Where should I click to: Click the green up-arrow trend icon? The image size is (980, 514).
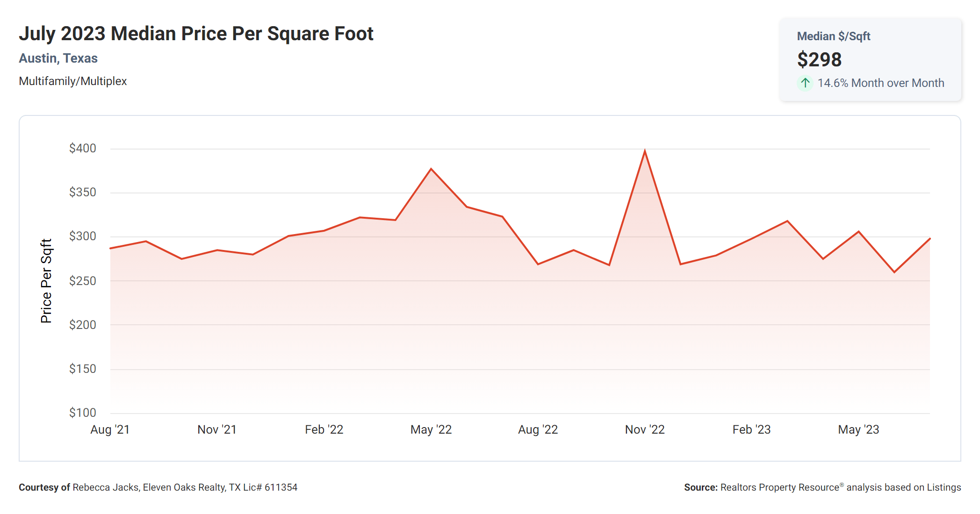pyautogui.click(x=805, y=83)
